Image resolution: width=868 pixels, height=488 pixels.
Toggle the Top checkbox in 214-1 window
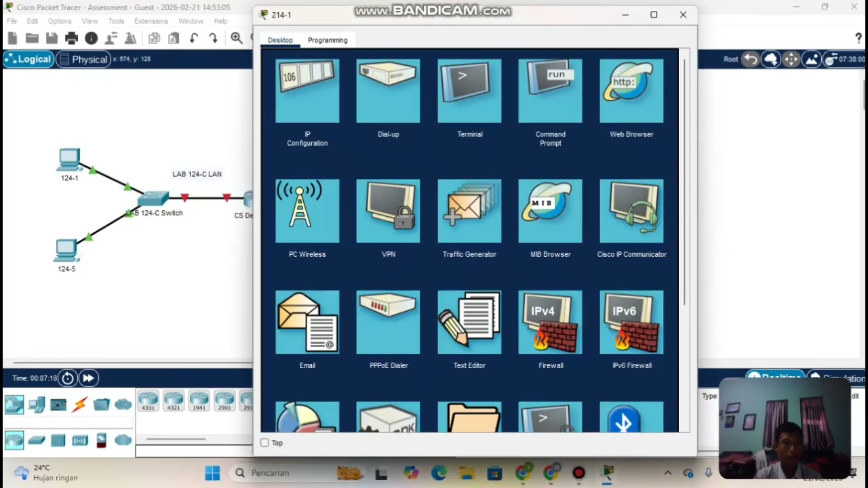coord(265,443)
